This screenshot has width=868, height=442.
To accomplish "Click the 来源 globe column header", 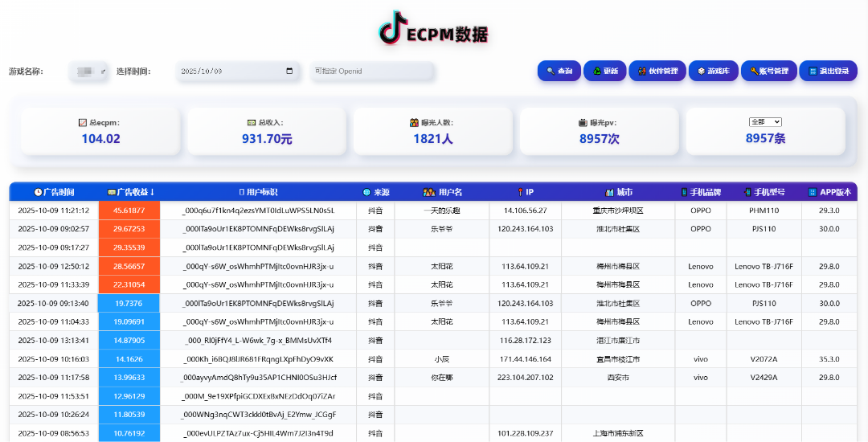I will tap(375, 192).
